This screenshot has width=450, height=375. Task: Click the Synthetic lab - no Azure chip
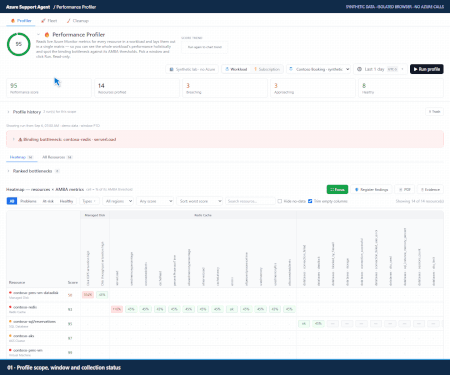click(x=192, y=69)
